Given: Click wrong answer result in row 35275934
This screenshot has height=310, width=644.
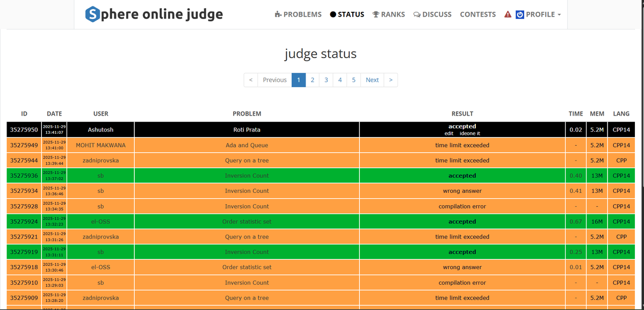Looking at the screenshot, I should [462, 191].
